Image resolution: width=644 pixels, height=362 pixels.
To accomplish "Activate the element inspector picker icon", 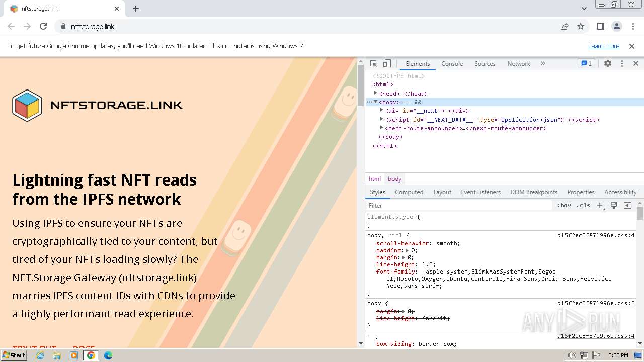I will pos(373,64).
